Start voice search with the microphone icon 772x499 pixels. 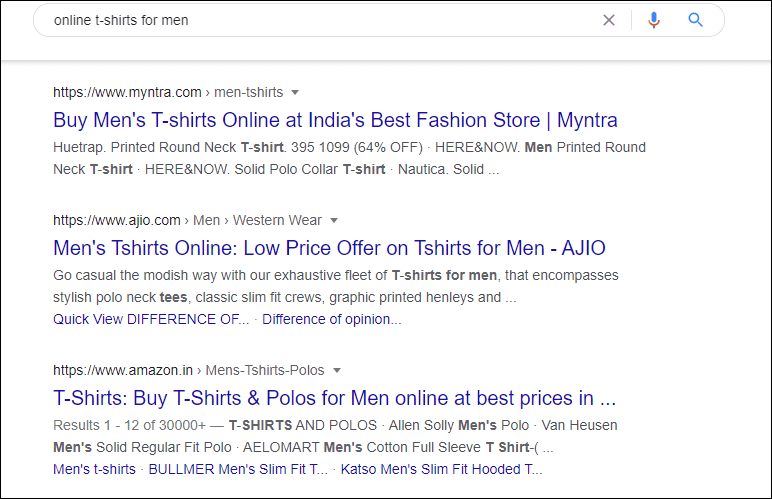pos(654,20)
